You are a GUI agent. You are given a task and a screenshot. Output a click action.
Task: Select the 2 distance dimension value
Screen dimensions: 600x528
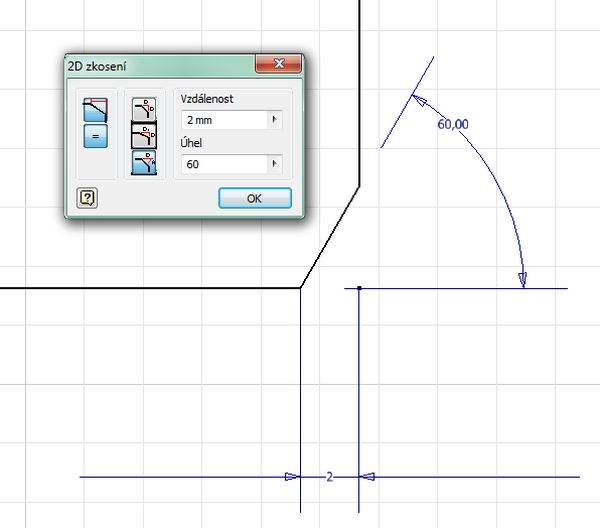coord(329,476)
